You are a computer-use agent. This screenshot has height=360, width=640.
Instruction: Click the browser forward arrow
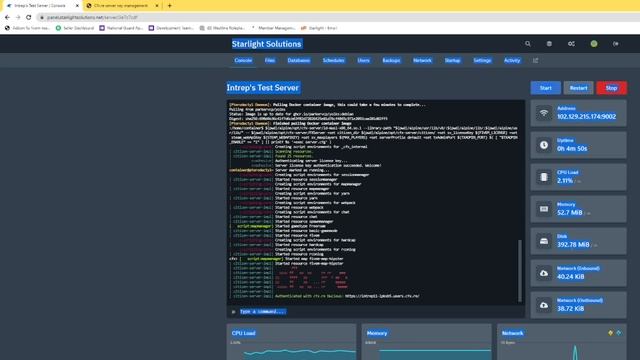coord(18,17)
